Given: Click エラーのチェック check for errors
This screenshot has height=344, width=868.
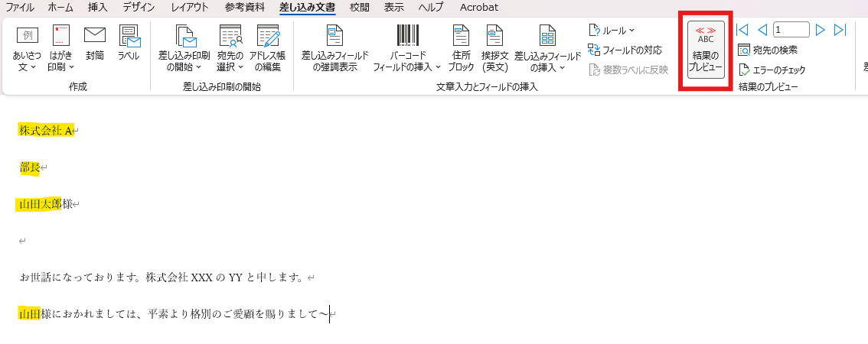Looking at the screenshot, I should click(772, 70).
